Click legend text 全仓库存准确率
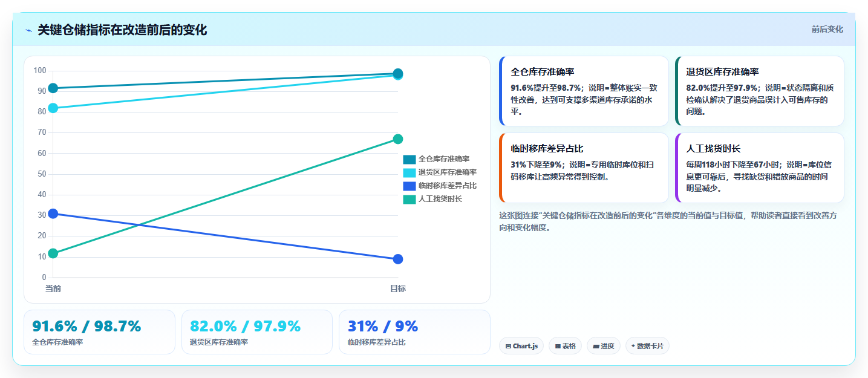 [x=444, y=159]
